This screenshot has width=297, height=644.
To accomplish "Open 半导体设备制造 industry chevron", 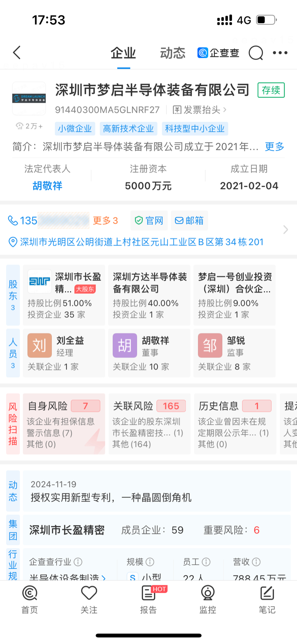I will [104, 577].
